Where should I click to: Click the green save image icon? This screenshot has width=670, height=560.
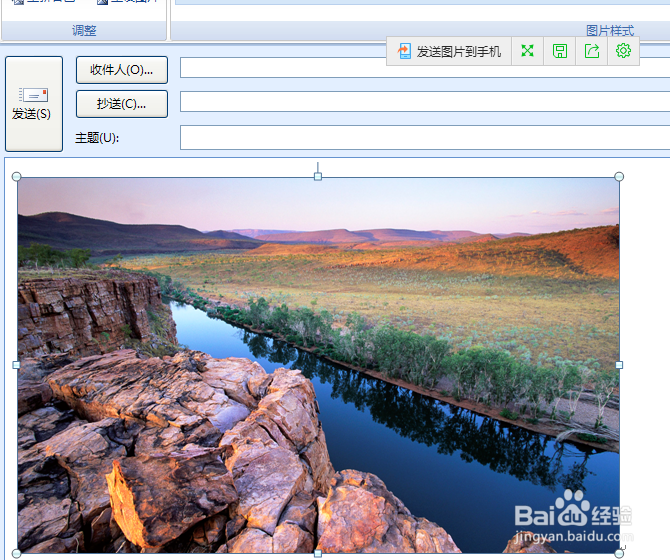click(x=560, y=51)
